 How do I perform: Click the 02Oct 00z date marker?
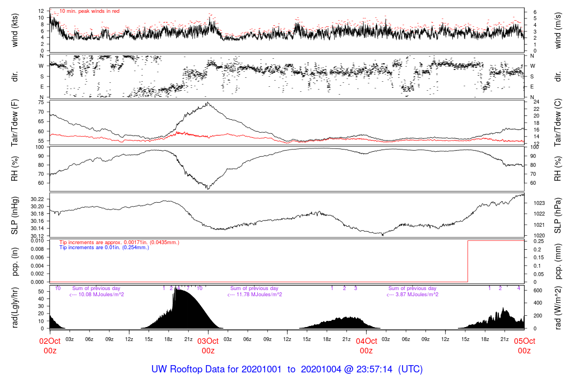50,346
